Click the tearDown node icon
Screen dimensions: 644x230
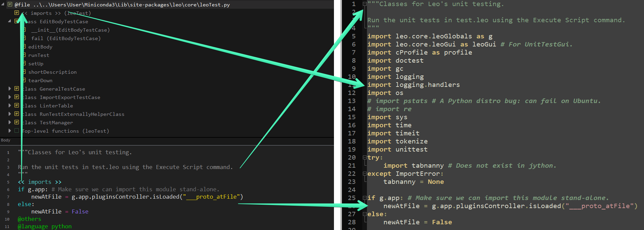click(x=24, y=80)
